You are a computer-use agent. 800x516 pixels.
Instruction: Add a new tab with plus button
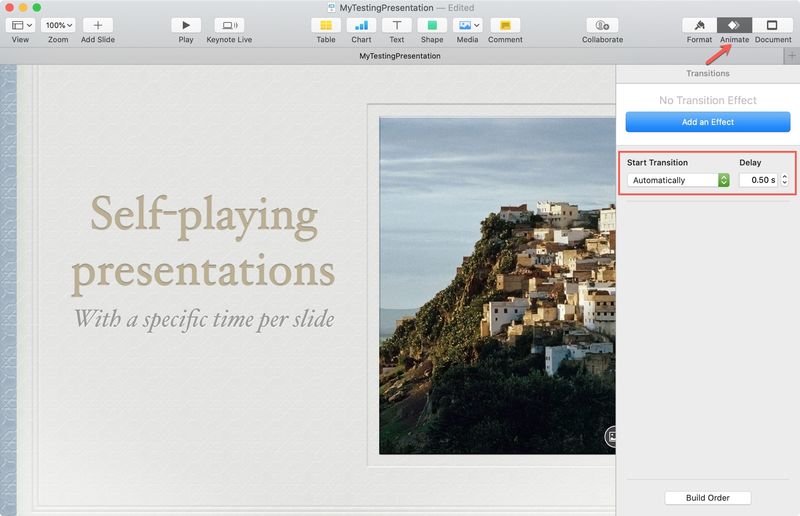791,56
